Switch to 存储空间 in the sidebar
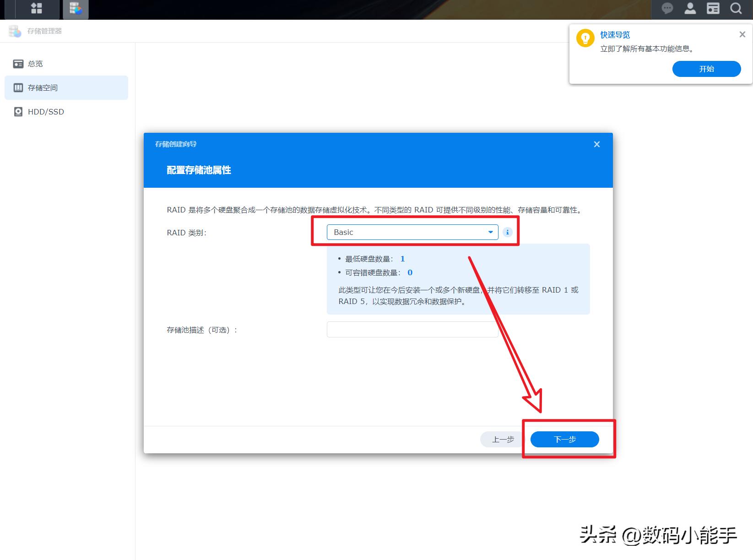This screenshot has width=753, height=560. (x=43, y=87)
